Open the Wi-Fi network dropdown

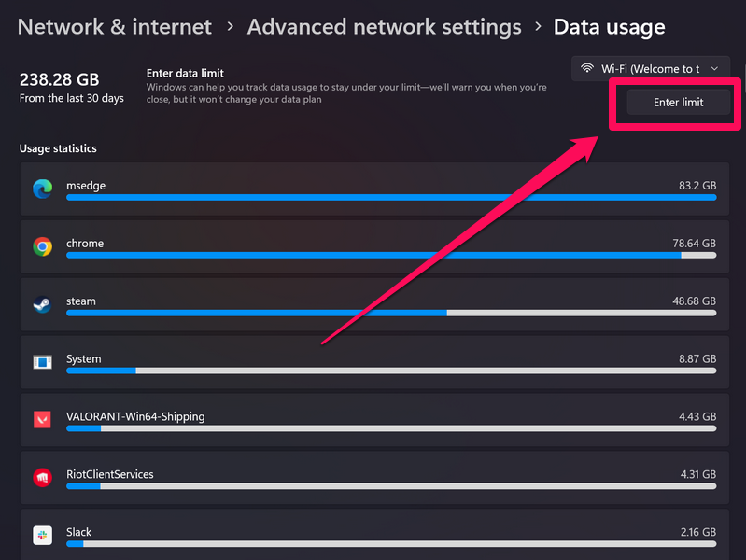click(x=650, y=68)
